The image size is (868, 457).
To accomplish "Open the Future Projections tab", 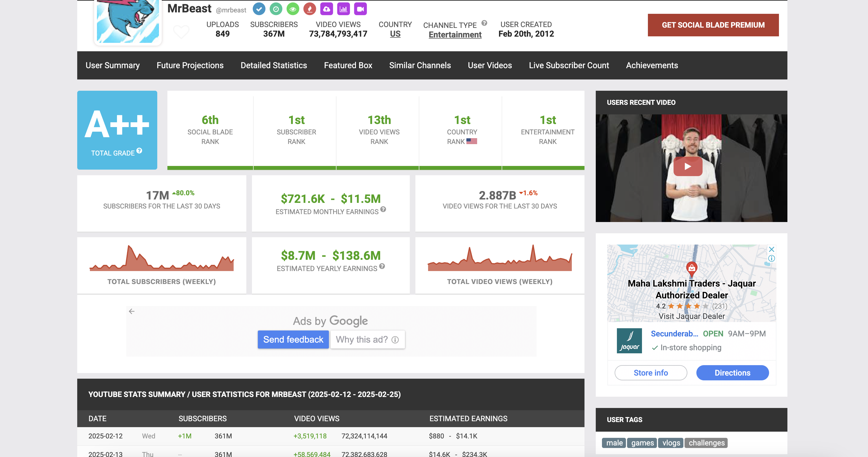I will coord(190,65).
